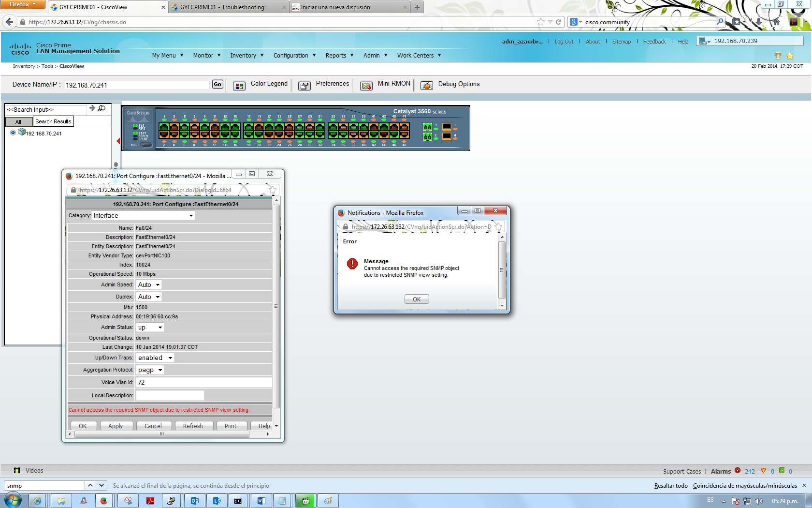Click the Debug Options bug icon
The width and height of the screenshot is (812, 508).
427,86
